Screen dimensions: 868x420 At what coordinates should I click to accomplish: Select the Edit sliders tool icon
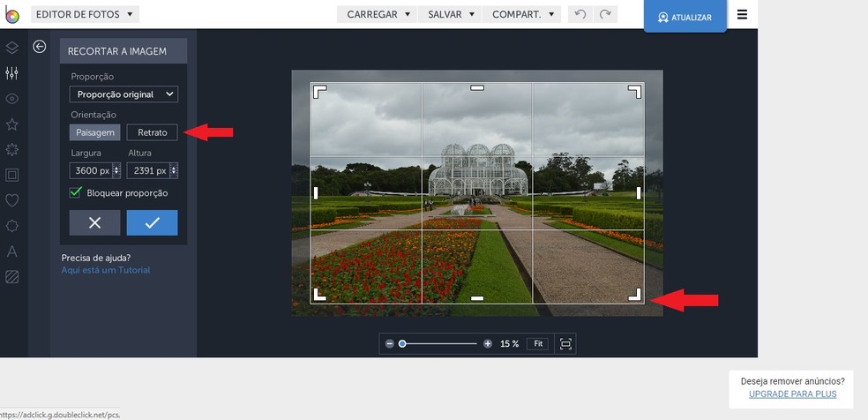pos(12,73)
